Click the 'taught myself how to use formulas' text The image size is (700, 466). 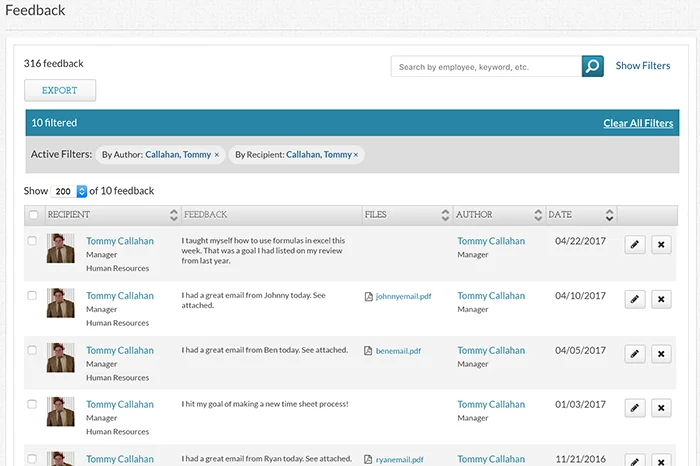point(263,250)
